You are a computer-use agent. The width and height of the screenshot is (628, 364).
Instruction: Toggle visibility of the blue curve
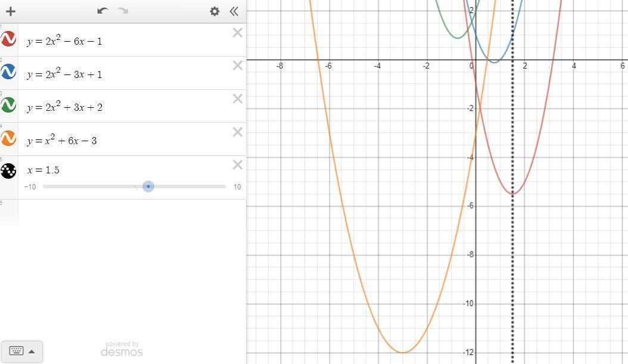click(8, 72)
